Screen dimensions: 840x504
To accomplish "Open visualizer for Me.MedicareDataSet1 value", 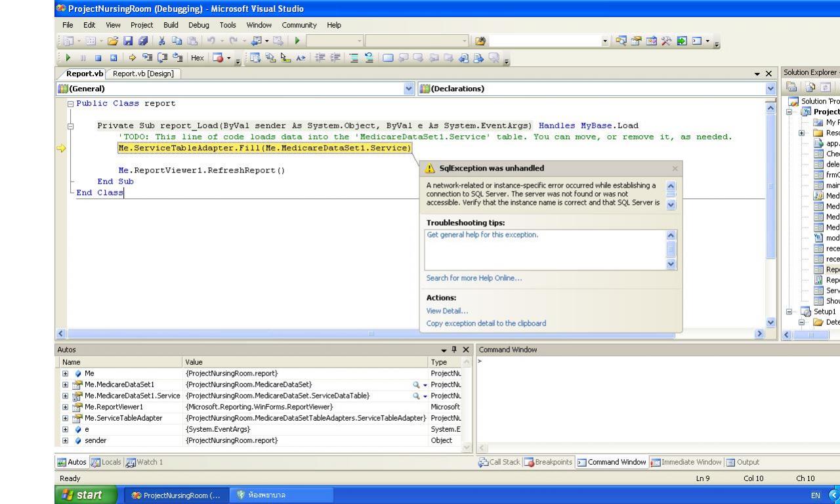I will pos(416,385).
